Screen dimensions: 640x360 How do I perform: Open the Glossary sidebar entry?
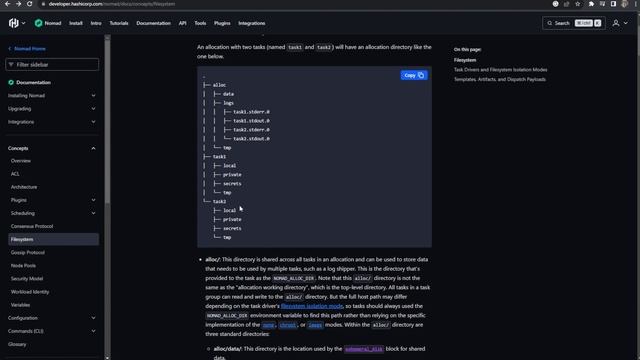pos(17,344)
